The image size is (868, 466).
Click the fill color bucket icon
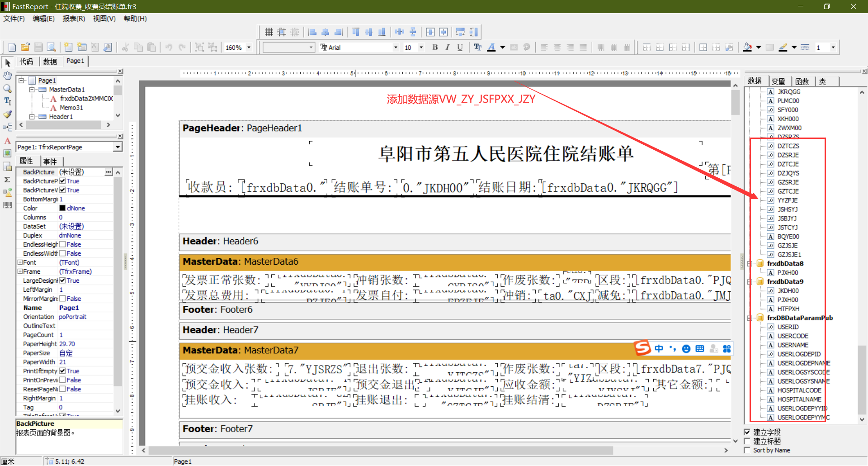(747, 48)
